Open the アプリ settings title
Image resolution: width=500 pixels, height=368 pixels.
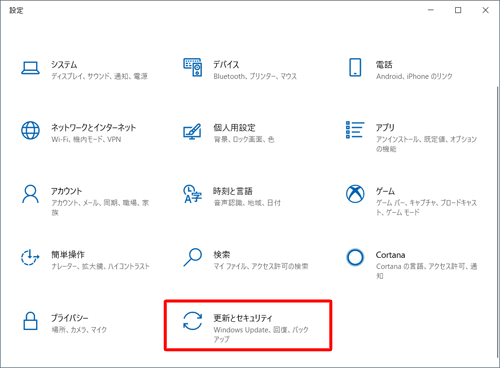pyautogui.click(x=385, y=127)
